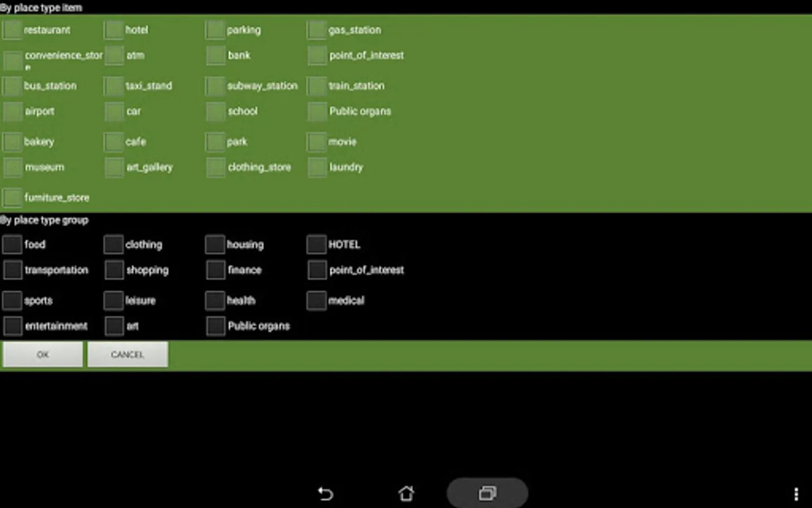
Task: Check the car place type
Action: 114,111
